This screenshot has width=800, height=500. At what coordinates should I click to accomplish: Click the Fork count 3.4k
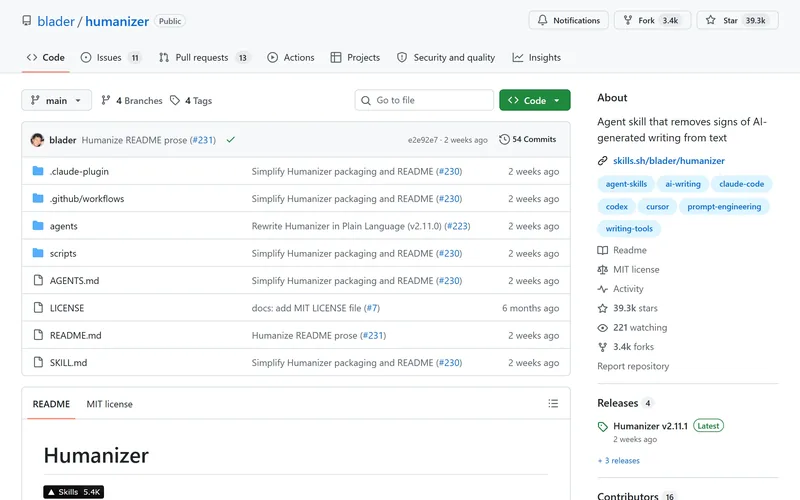(670, 20)
